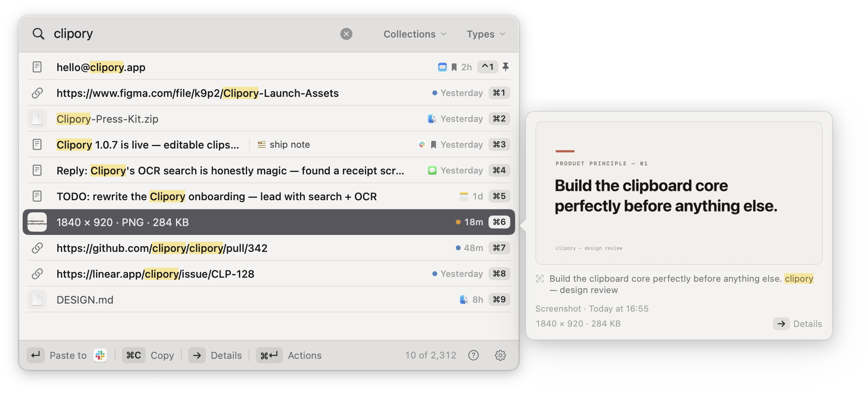Click the Finder icon on the Clipory-Press-Kit.zip row
This screenshot has width=868, height=398.
432,119
